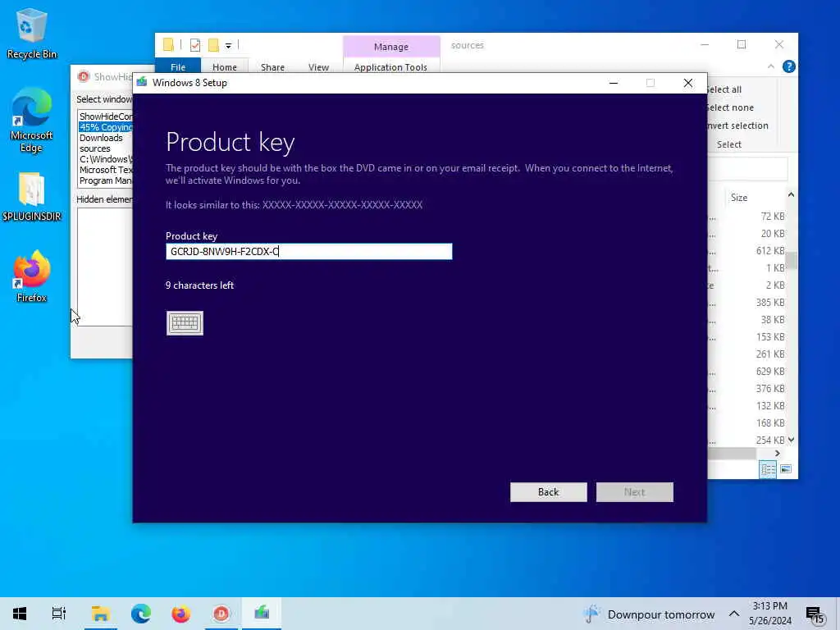The image size is (840, 630).
Task: Switch Explorer to large icons view
Action: (x=786, y=469)
